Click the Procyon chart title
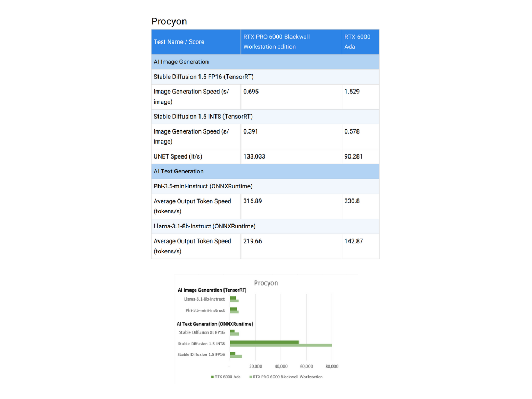Screen dimensions: 532x399 pyautogui.click(x=265, y=283)
